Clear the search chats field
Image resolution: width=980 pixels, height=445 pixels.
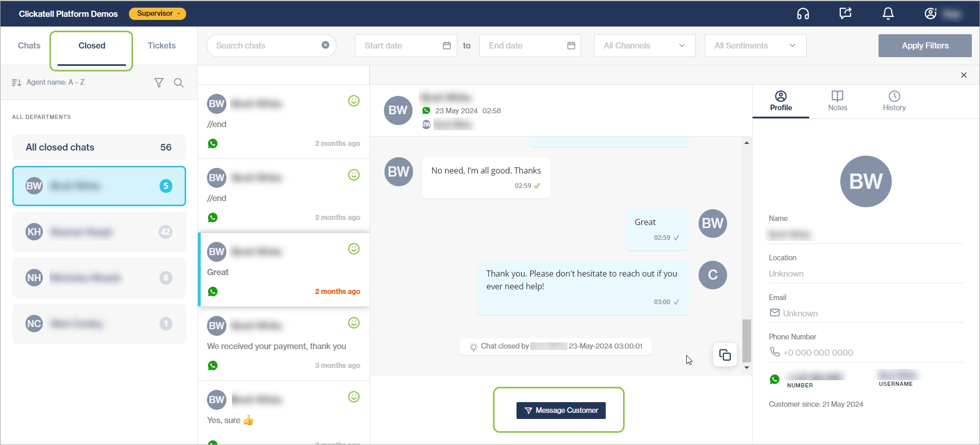(x=325, y=45)
